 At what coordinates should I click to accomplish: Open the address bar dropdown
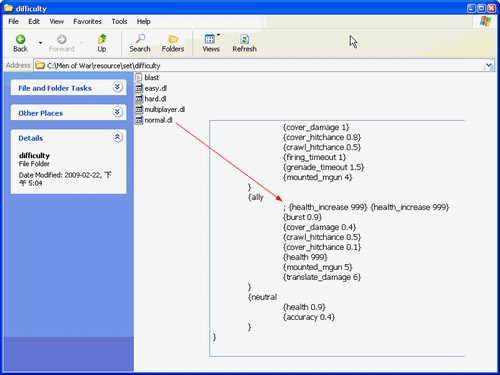tap(489, 65)
